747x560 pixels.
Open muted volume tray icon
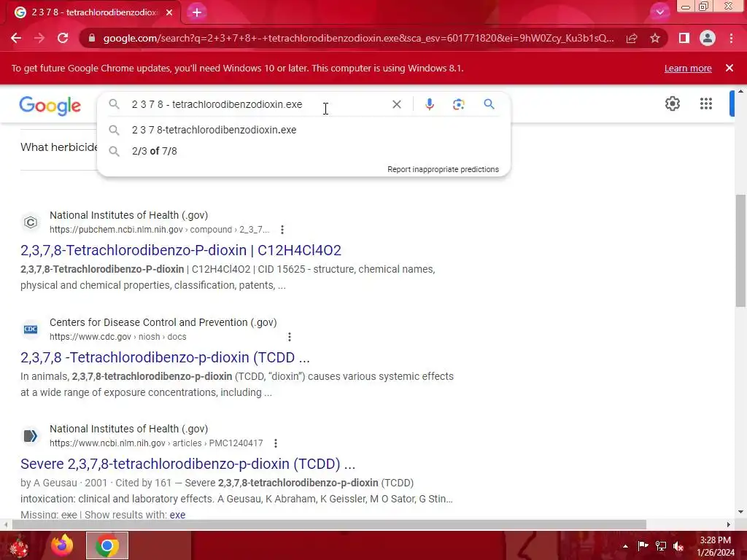click(679, 545)
